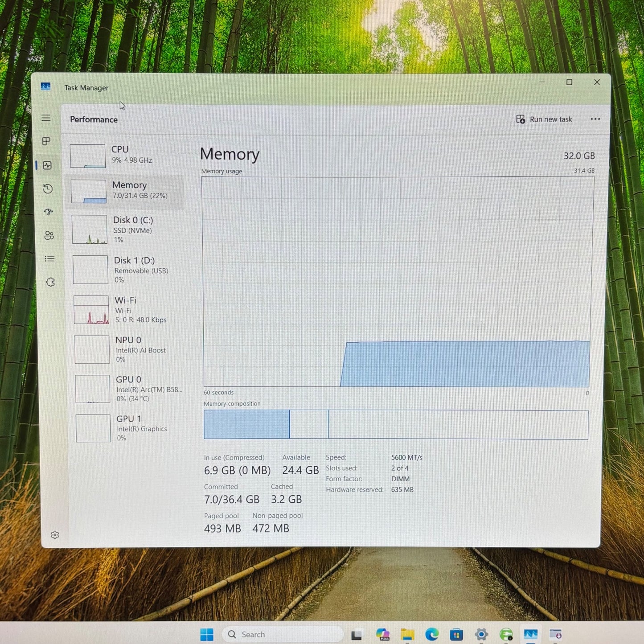Click the Committed value 7.0/36.4 GB
The image size is (644, 644).
pyautogui.click(x=232, y=500)
